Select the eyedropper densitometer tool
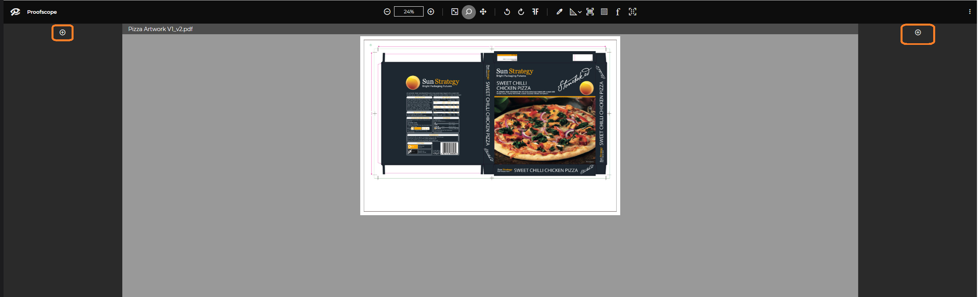This screenshot has width=980, height=297. 559,12
